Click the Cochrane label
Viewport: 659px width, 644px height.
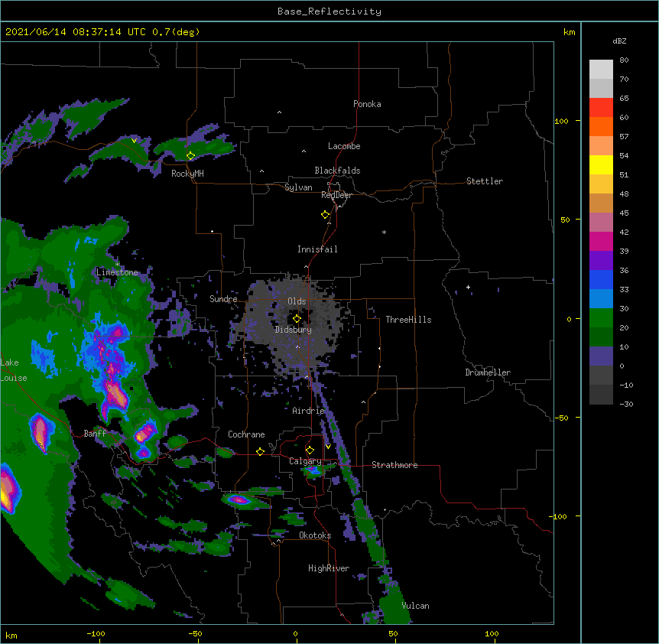(246, 434)
